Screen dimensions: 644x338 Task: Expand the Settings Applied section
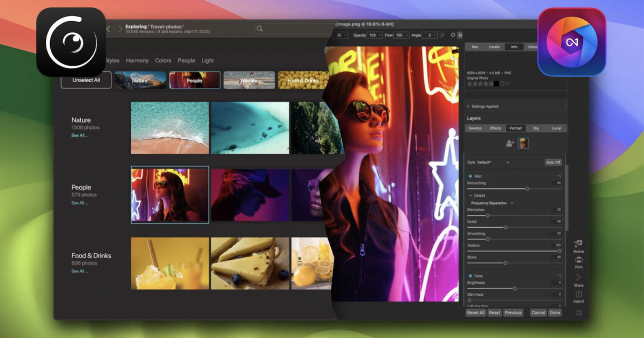point(468,107)
